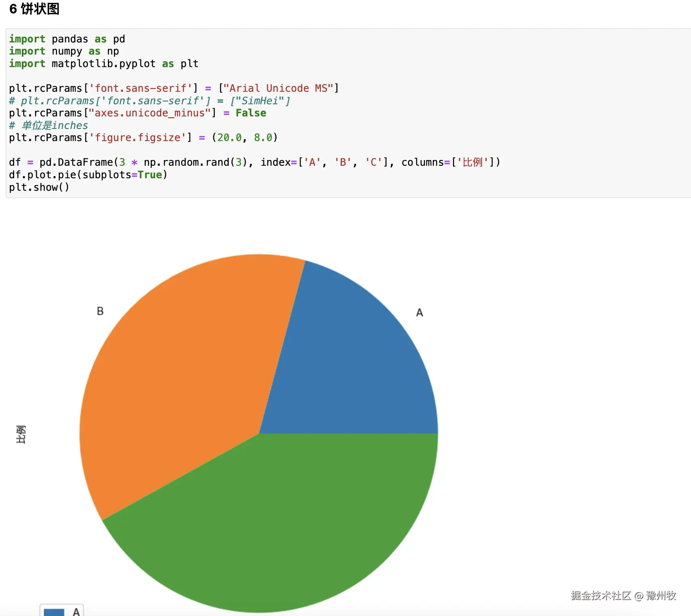Click the "A" label beside the blue slice
This screenshot has height=616, width=691.
(x=420, y=312)
